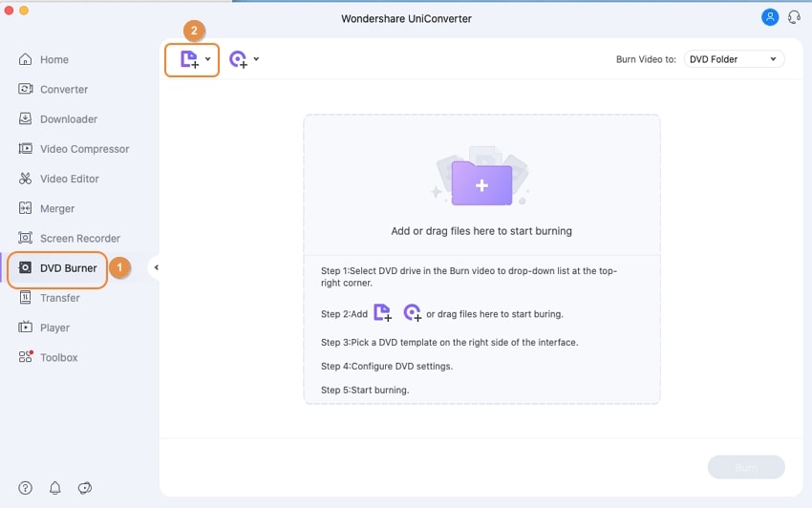Expand the Load DVD dropdown arrow

[x=256, y=59]
